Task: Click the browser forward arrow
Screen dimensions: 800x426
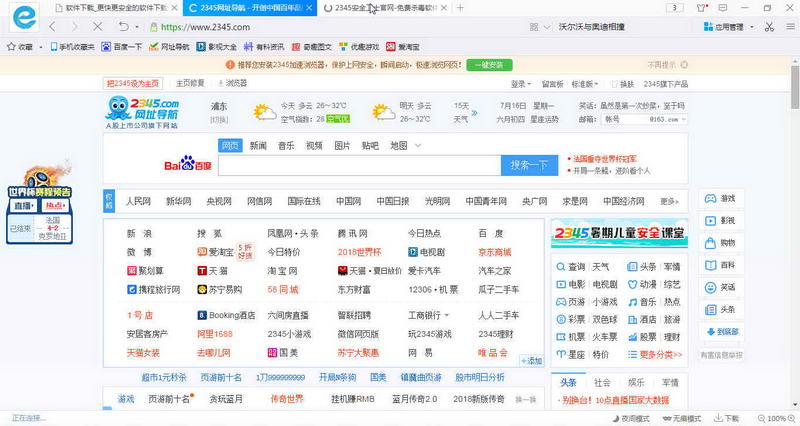Action: tap(75, 27)
